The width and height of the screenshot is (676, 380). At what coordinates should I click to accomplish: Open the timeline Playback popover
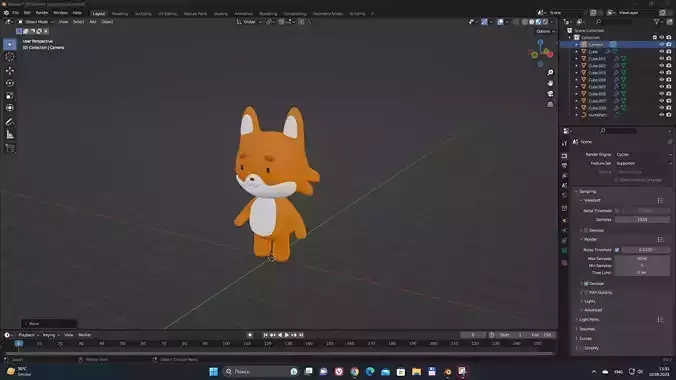tap(28, 335)
